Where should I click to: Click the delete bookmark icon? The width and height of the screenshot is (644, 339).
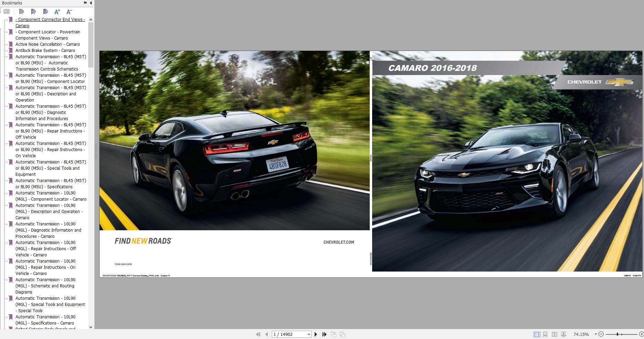(21, 12)
